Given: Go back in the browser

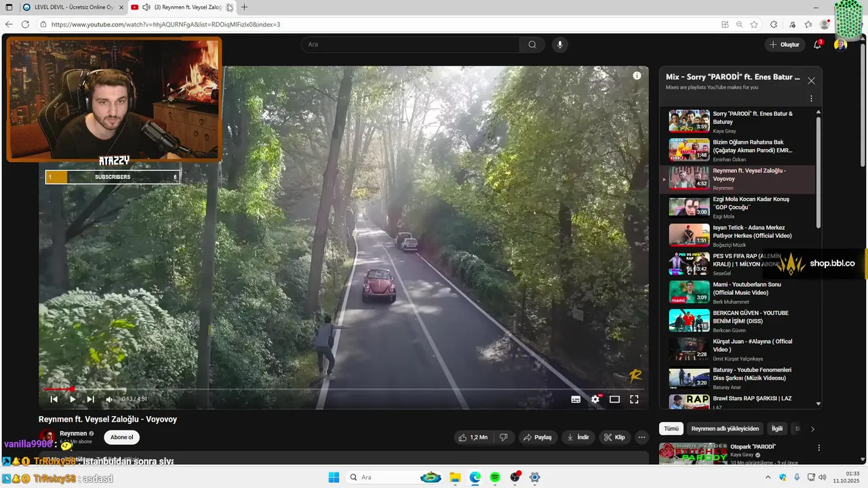Looking at the screenshot, I should pos(9,24).
